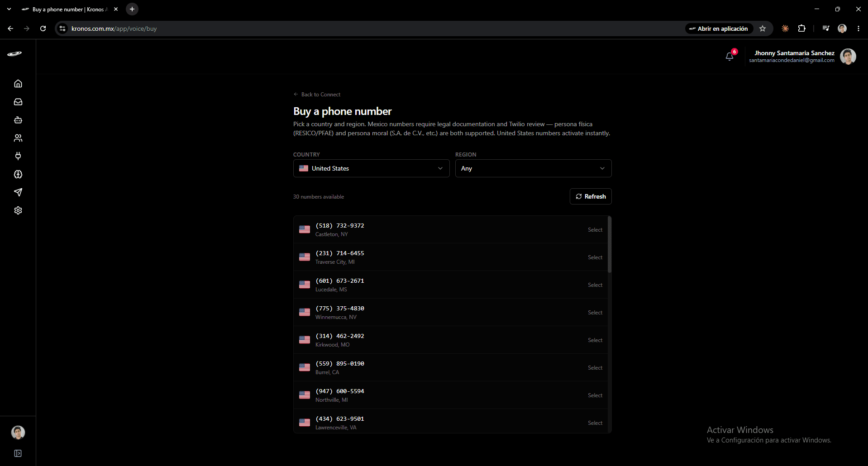Open the orange starburst extension icon
Screen dimensions: 868x466
[x=785, y=29]
